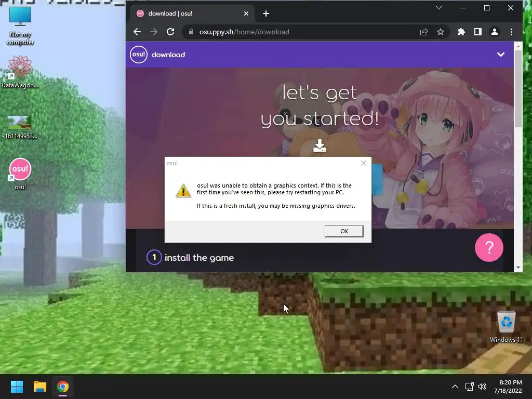Click the 'let's get you started!' heading
The height and width of the screenshot is (399, 532).
click(x=320, y=105)
